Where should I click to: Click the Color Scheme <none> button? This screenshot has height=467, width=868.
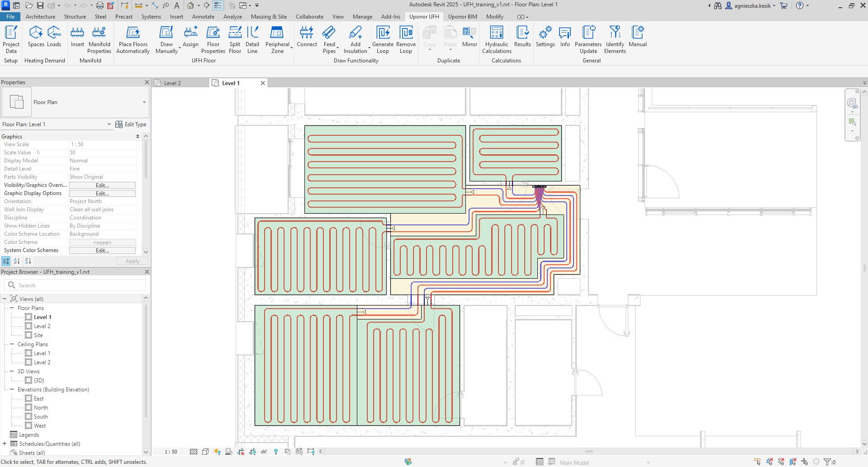click(102, 243)
